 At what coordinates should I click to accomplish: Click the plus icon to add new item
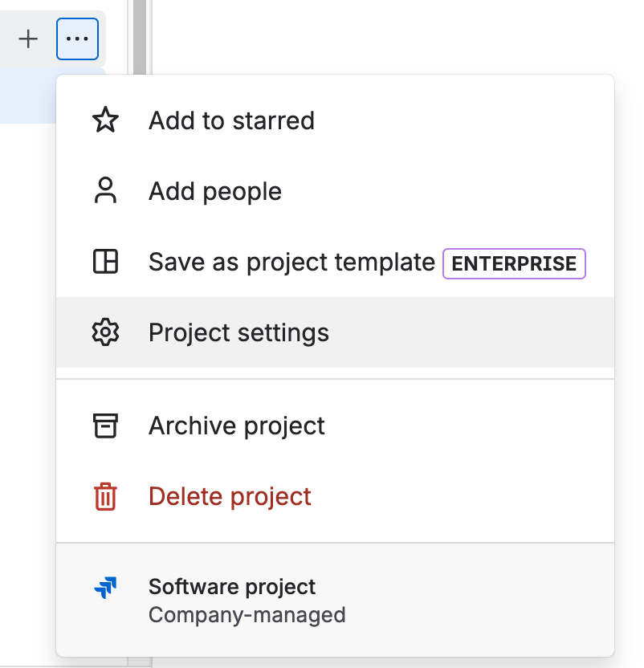28,39
